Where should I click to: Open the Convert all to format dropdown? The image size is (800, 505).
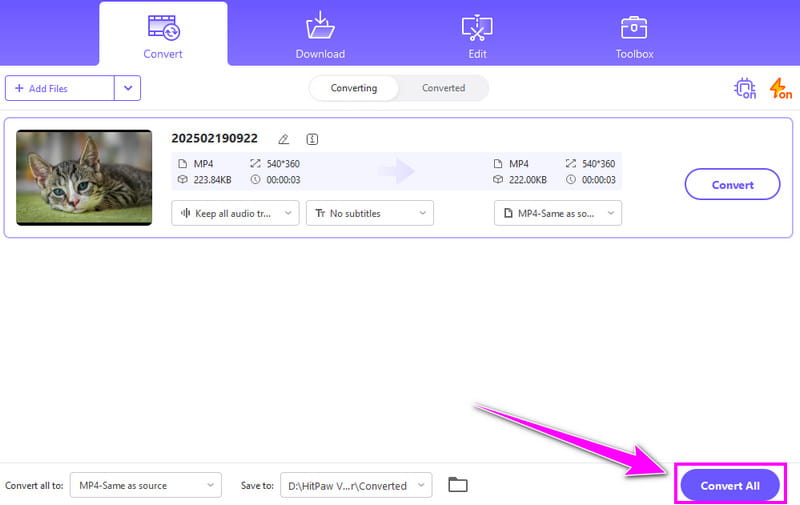pyautogui.click(x=145, y=486)
